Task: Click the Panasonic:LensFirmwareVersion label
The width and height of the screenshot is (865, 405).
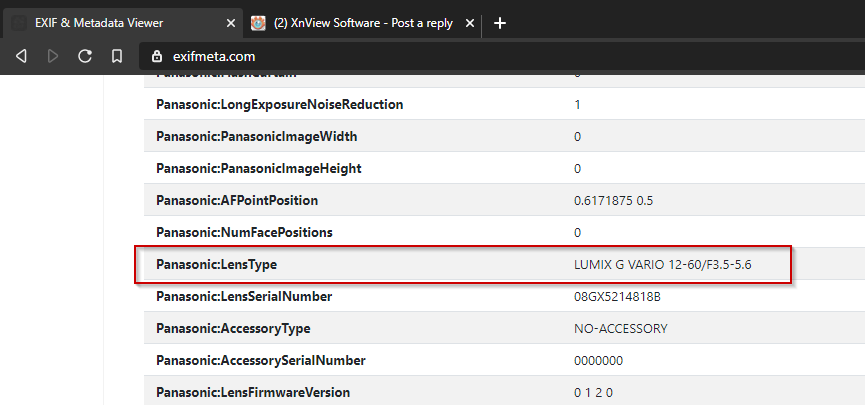Action: 253,393
